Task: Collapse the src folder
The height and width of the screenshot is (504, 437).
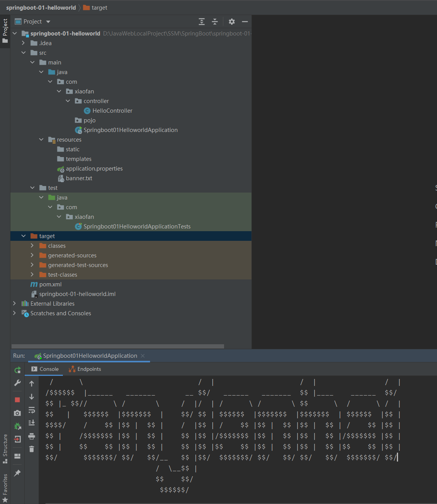Action: pyautogui.click(x=24, y=52)
